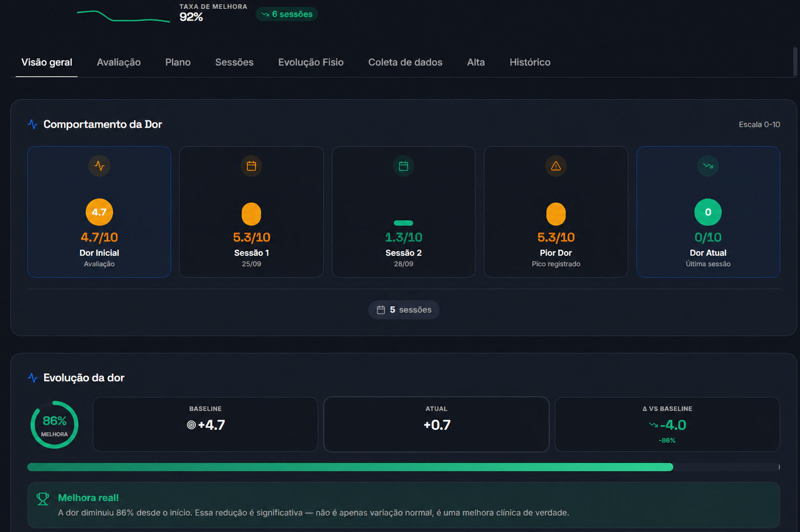Screen dimensions: 800x532
Task: Open the Visão geral tab
Action: tap(47, 62)
